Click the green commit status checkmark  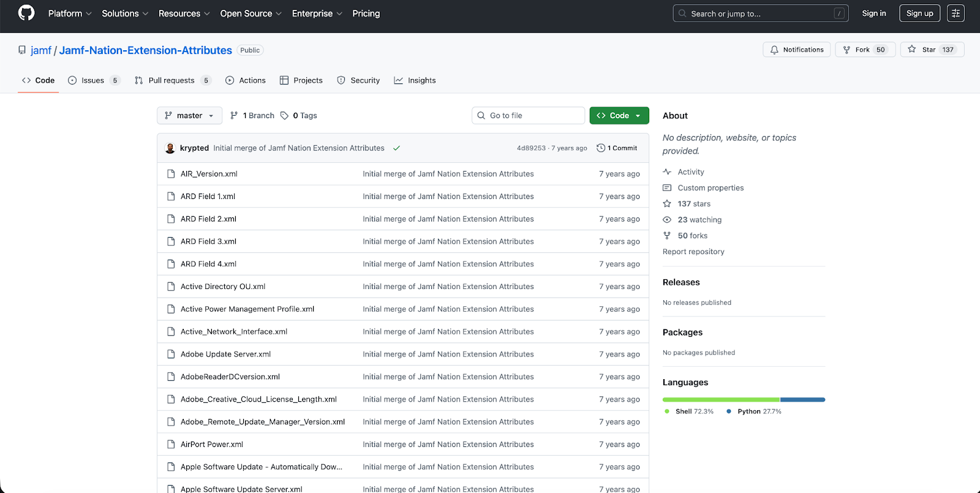click(x=396, y=148)
